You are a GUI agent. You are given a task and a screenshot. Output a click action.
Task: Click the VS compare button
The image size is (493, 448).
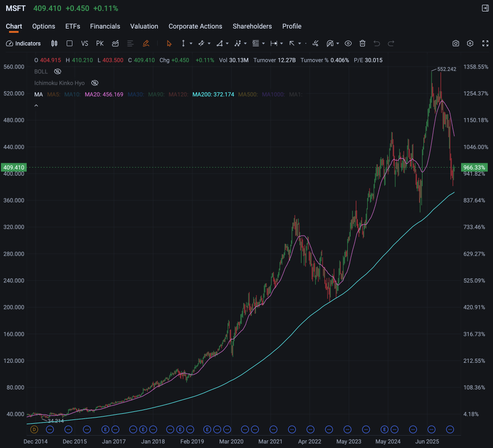click(x=85, y=43)
